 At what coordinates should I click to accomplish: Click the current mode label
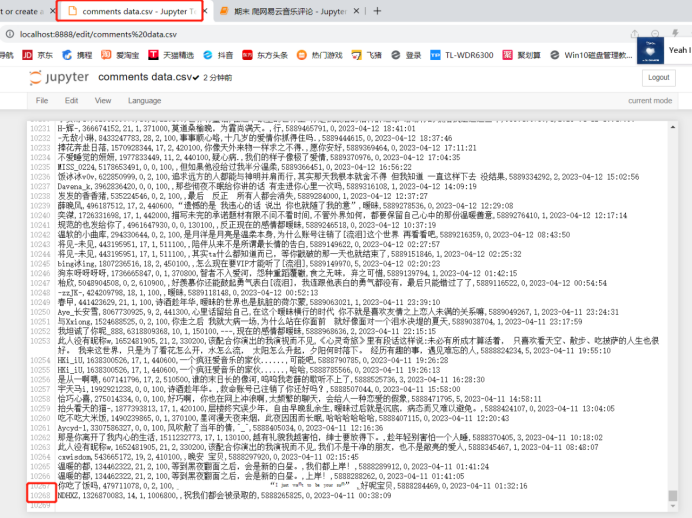tap(650, 101)
